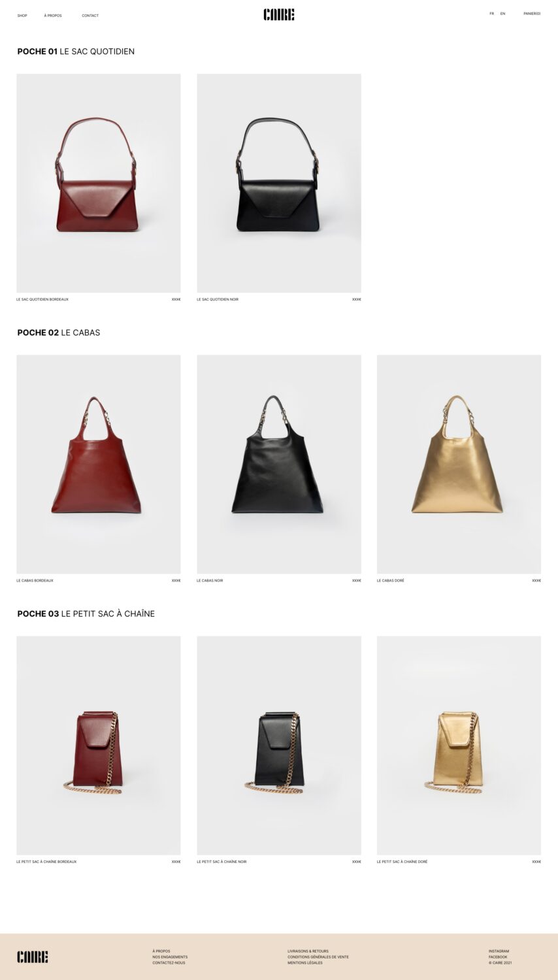Screen dimensions: 558x980
Task: Switch language to FR
Action: click(x=491, y=14)
